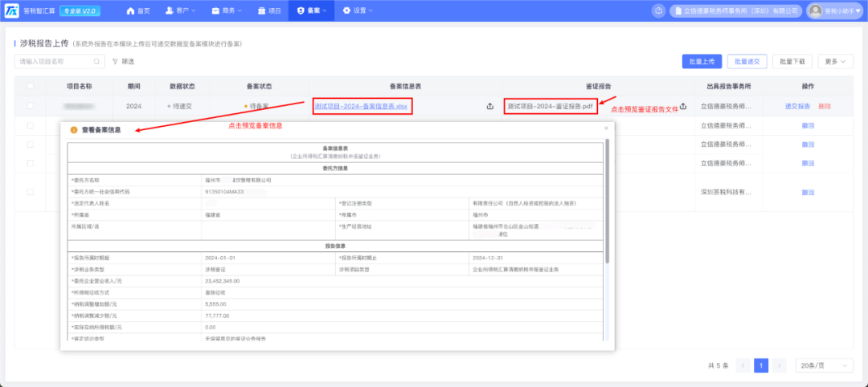Go to 项目 in navigation bar
Viewport: 868px width, 387px height.
(x=269, y=10)
